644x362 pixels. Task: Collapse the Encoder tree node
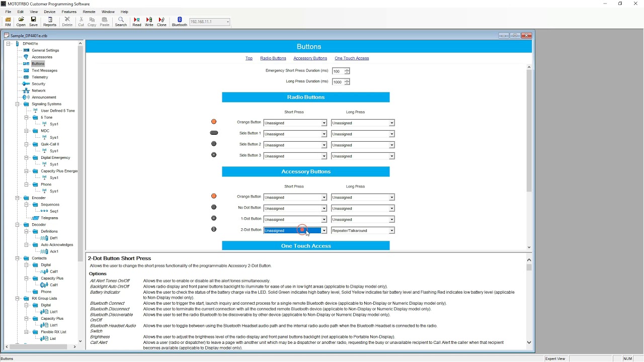coord(17,198)
